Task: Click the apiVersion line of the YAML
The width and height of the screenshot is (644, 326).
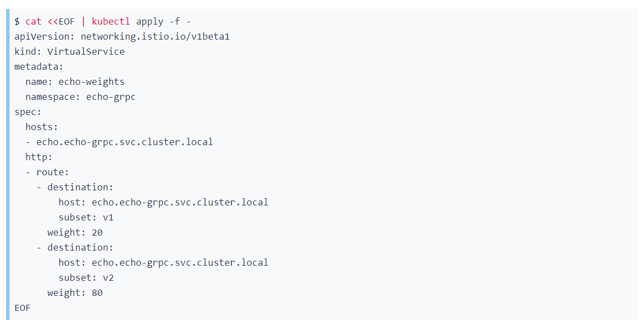Action: click(123, 36)
